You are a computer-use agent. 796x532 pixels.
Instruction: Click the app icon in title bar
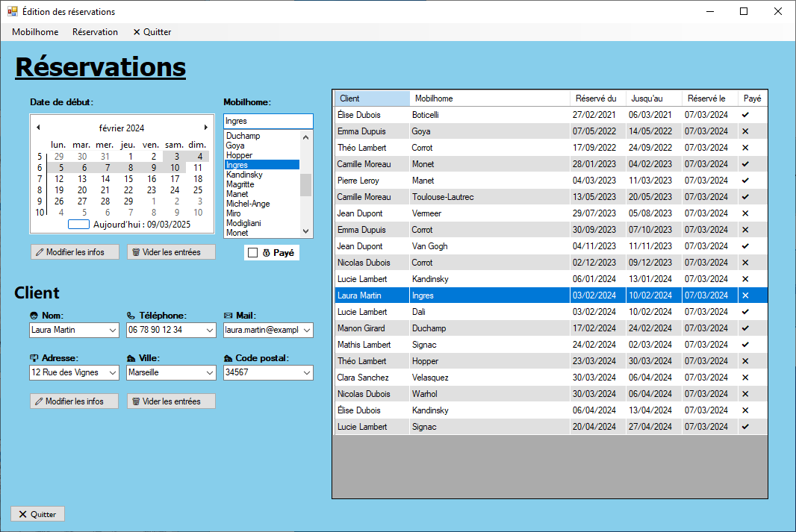pyautogui.click(x=12, y=12)
